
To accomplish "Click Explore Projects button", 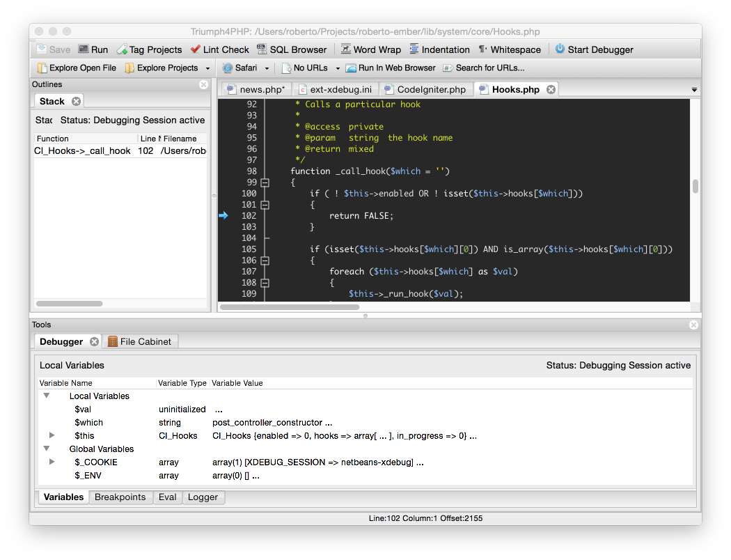I will coord(162,68).
